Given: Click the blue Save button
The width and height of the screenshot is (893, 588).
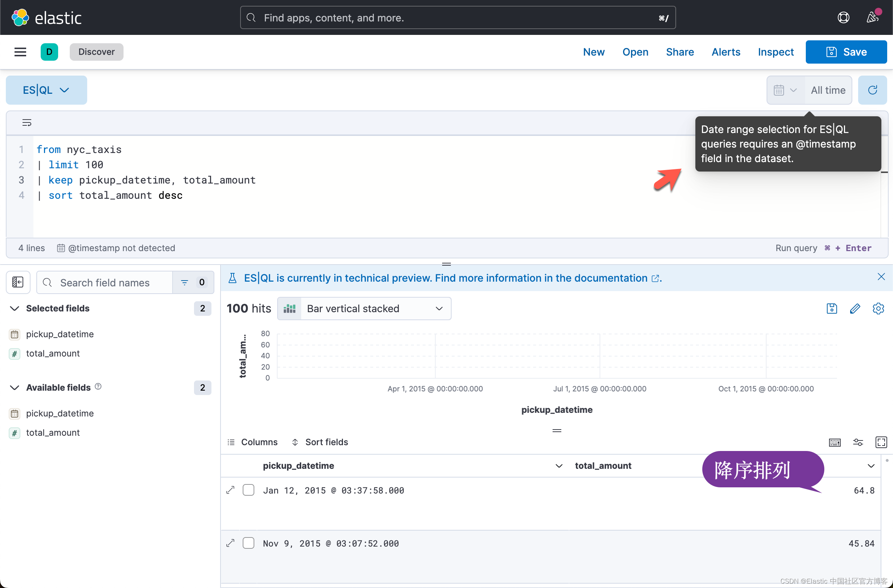Looking at the screenshot, I should (846, 52).
